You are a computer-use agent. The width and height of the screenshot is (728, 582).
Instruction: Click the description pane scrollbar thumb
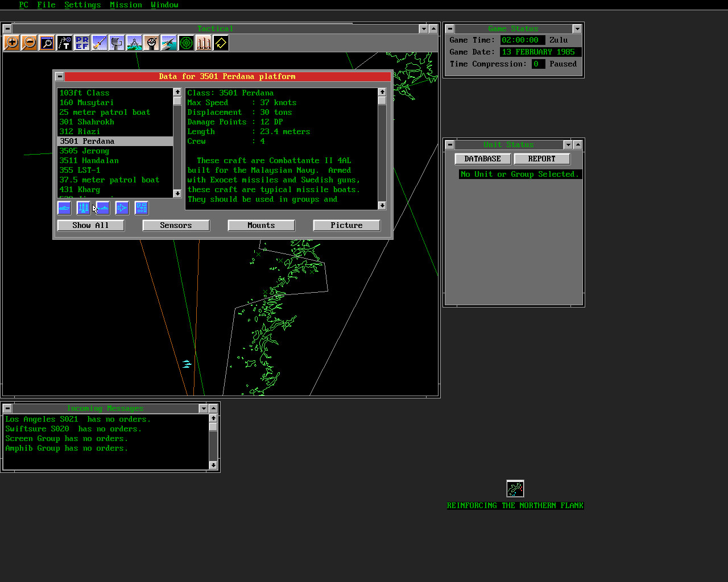tap(382, 101)
